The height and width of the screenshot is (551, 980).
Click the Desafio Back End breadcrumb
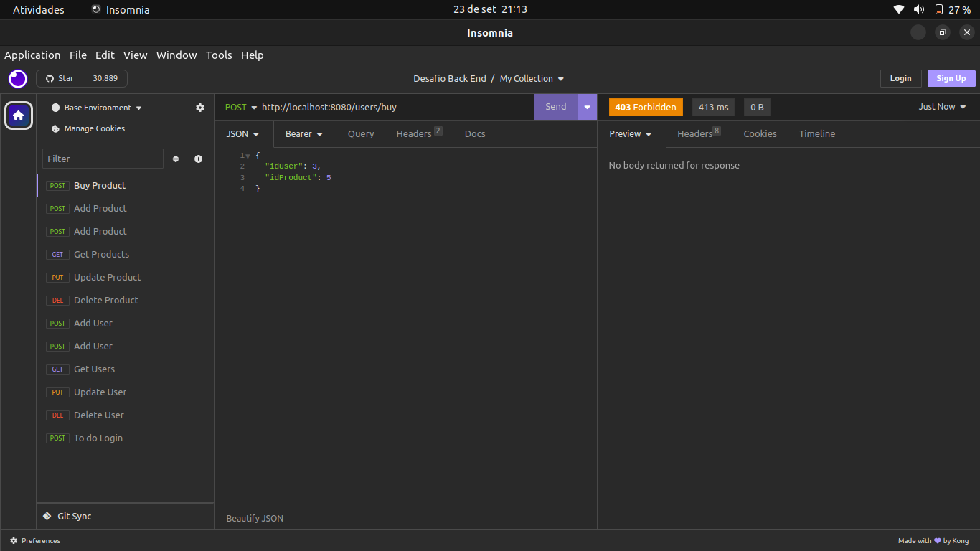point(450,79)
